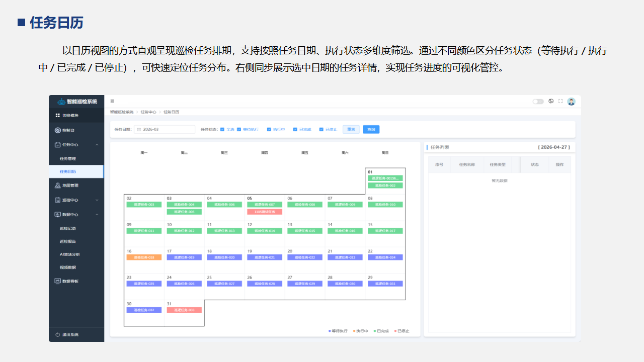Open 视频数据 in the sidebar
The image size is (644, 362).
(68, 267)
